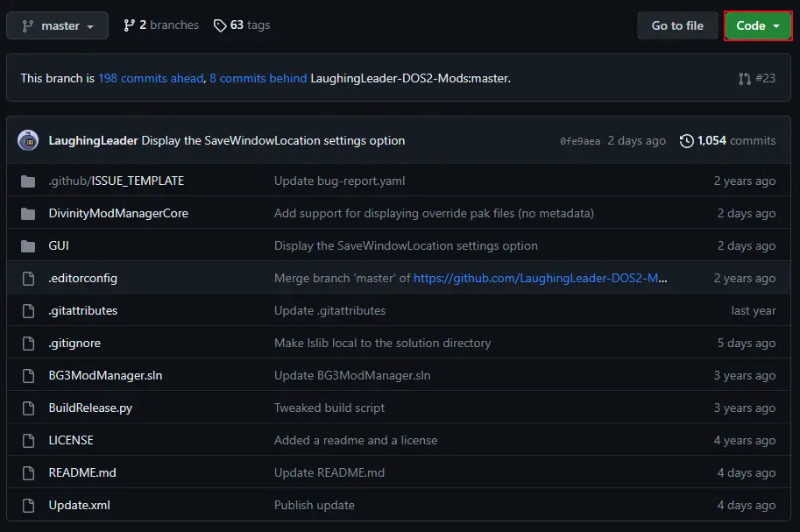This screenshot has width=800, height=532.
Task: Open the .editorconfig file
Action: (82, 278)
